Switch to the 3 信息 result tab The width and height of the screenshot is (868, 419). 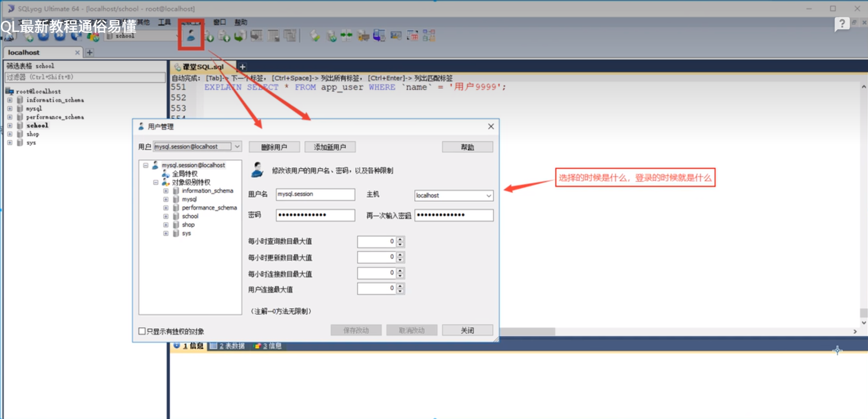(268, 346)
